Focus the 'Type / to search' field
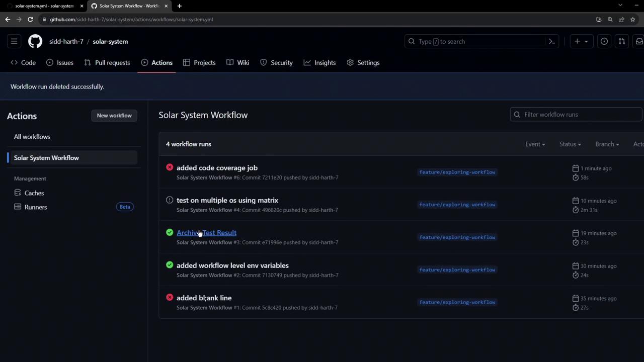This screenshot has height=362, width=644. click(482, 41)
